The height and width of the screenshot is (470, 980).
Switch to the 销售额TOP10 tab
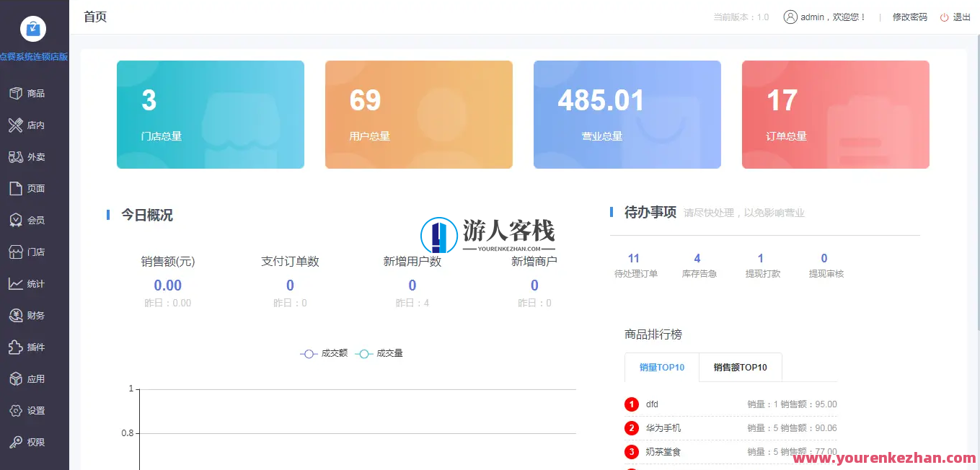coord(740,368)
